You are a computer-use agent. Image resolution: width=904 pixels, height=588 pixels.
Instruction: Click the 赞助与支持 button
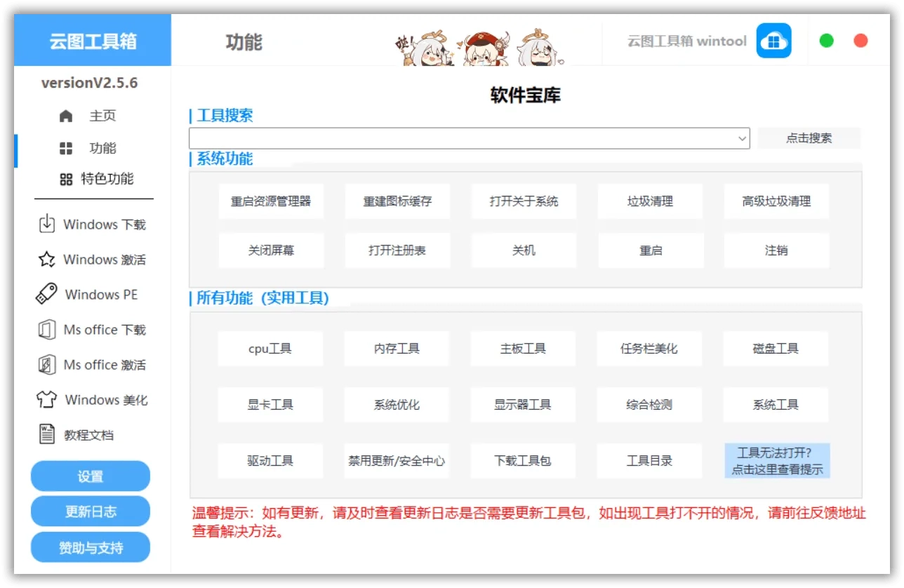point(91,547)
